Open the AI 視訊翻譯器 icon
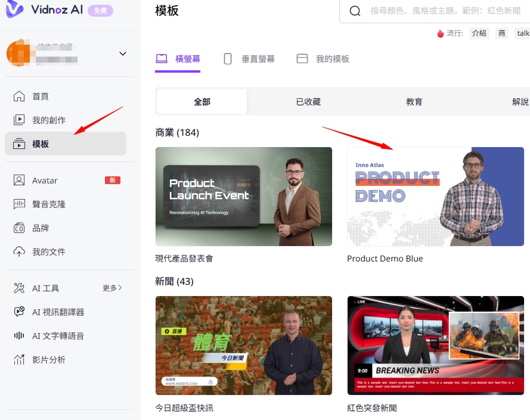The width and height of the screenshot is (530, 420). click(x=19, y=312)
